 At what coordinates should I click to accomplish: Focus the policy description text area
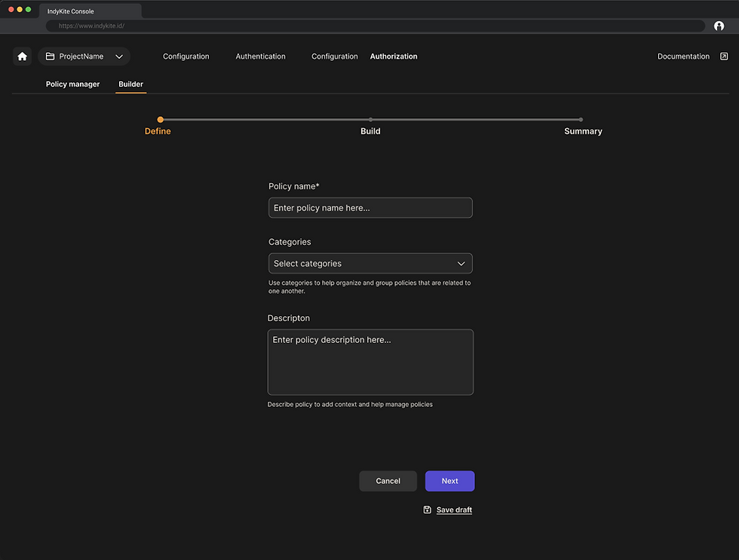[370, 362]
